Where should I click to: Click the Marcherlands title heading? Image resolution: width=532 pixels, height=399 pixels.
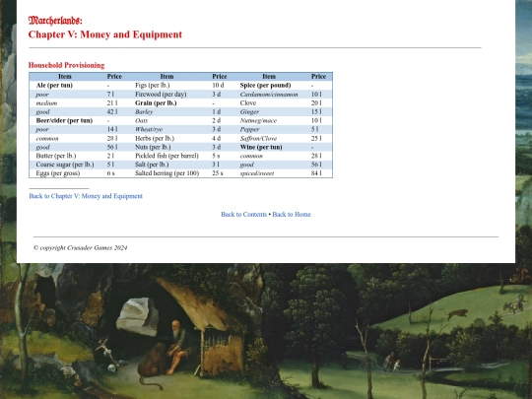click(x=55, y=21)
